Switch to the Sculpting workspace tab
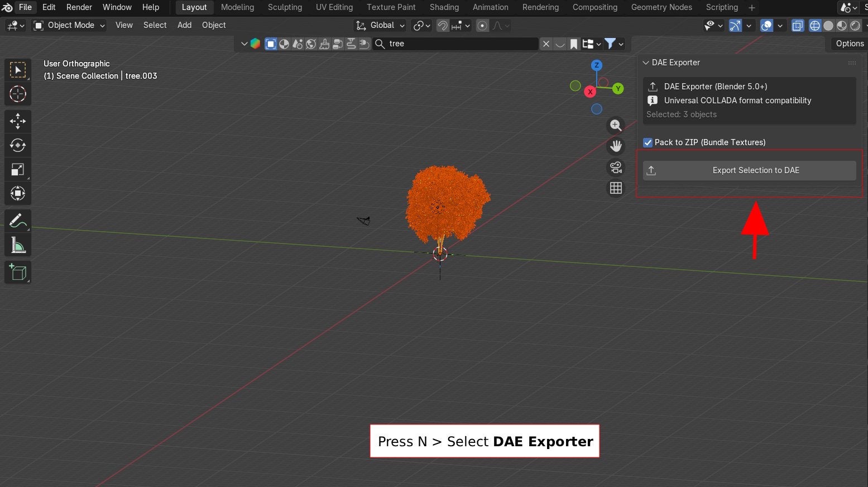 [285, 7]
